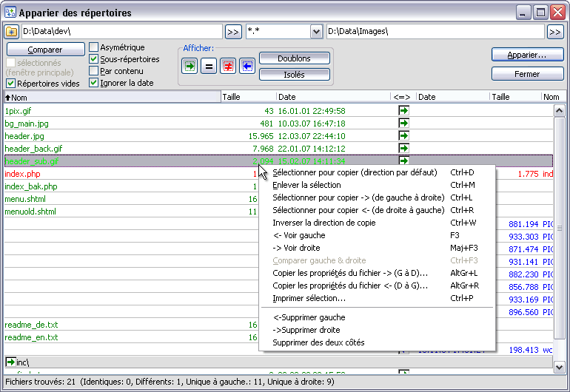This screenshot has width=570, height=392.
Task: Toggle the red not-equal files filter button
Action: (x=228, y=66)
